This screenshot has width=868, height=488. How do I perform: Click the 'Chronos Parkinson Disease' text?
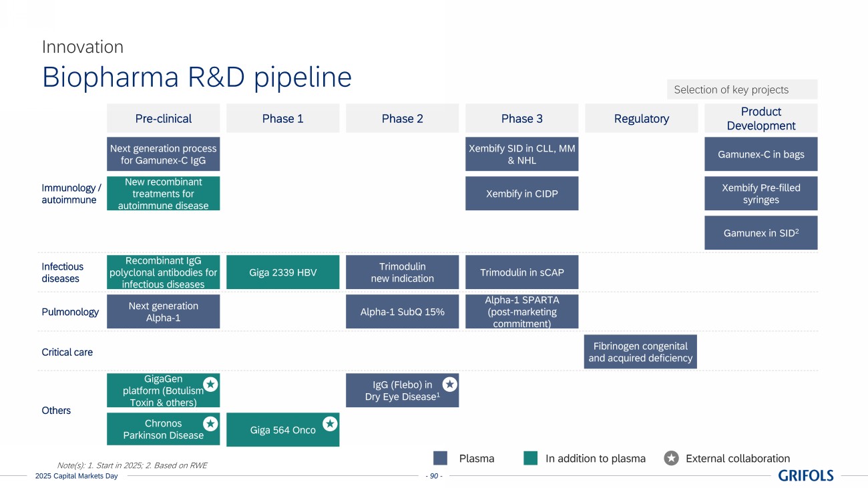coord(164,429)
